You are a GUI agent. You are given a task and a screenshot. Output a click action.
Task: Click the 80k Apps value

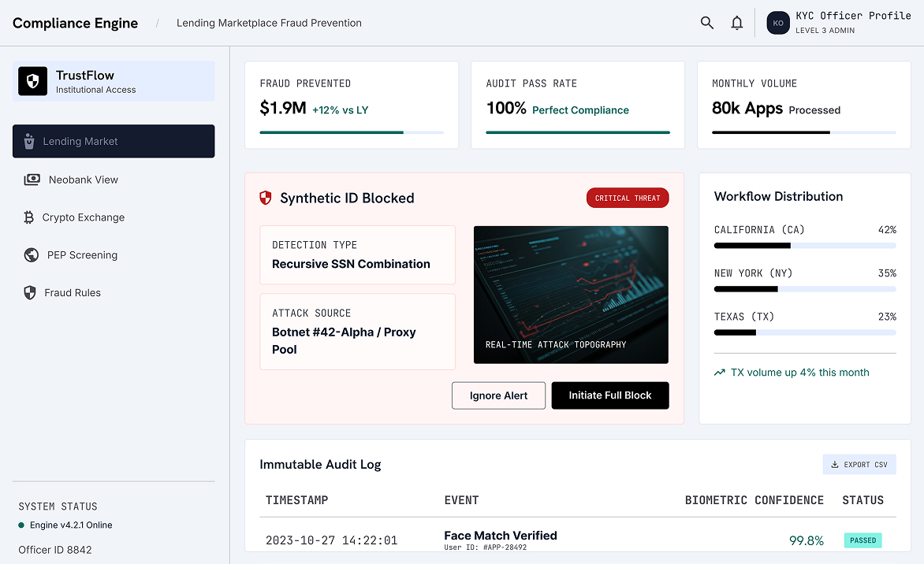click(747, 109)
